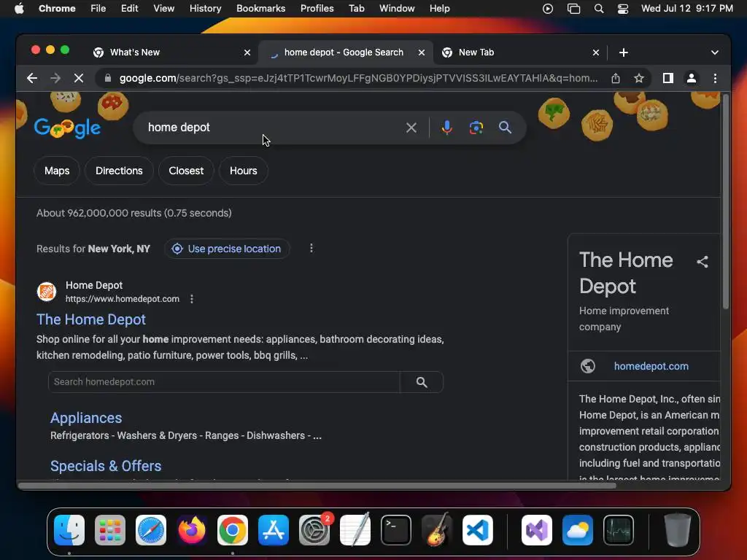Open Finder from the Dock
Screen dimensions: 747x560
click(x=69, y=530)
